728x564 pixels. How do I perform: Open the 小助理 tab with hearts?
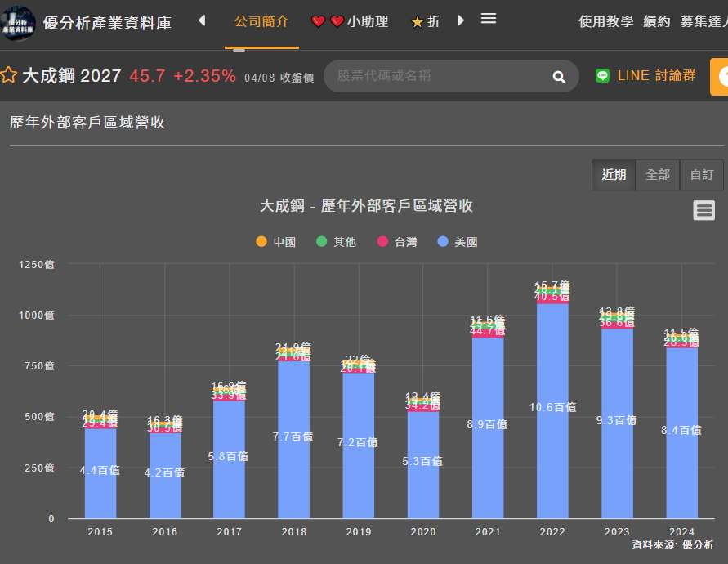[350, 21]
